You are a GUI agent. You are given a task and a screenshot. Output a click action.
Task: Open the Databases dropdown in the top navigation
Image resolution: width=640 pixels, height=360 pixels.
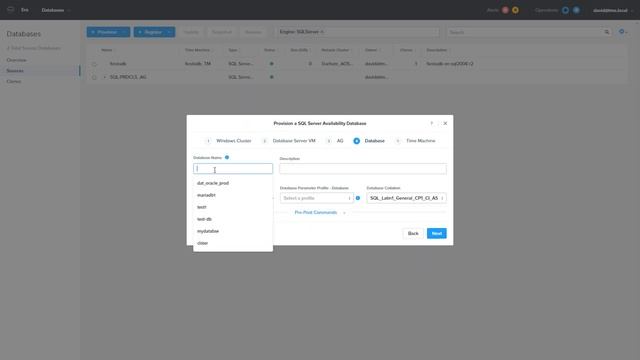(56, 10)
